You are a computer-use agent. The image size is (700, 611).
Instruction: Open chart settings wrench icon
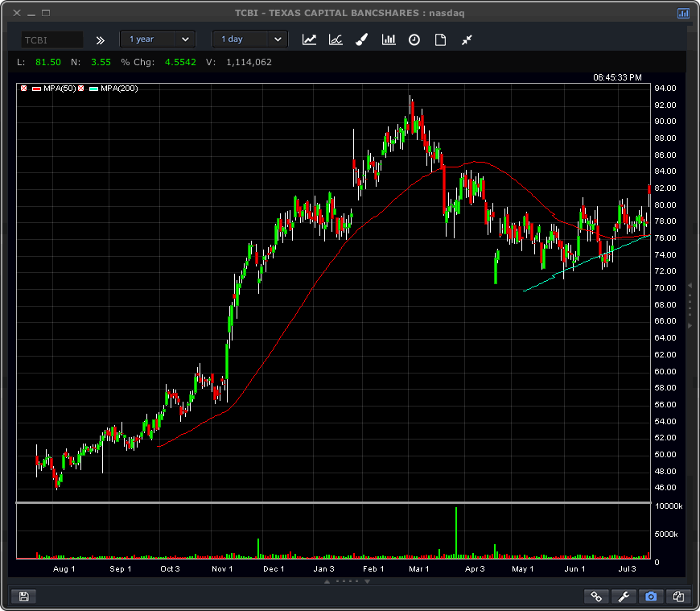[x=624, y=597]
